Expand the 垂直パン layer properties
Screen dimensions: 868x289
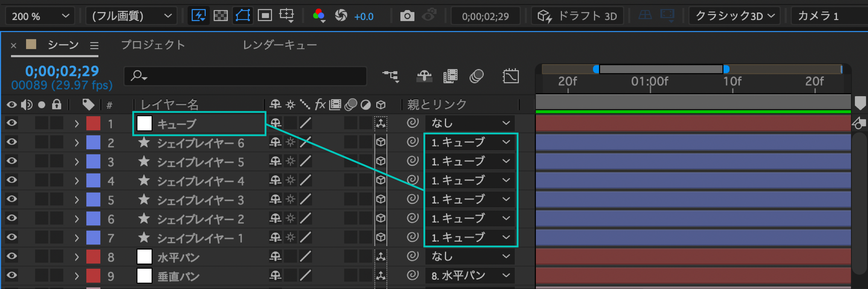(77, 276)
